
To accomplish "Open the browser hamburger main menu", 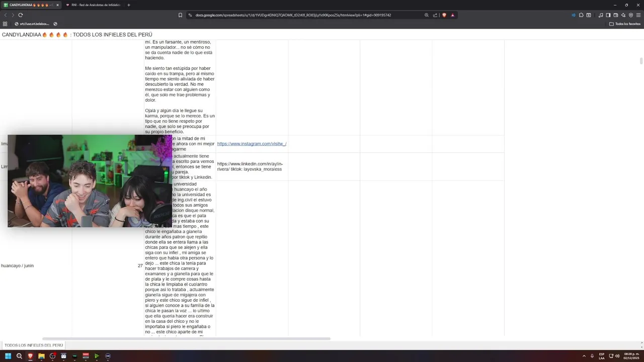I will click(638, 15).
